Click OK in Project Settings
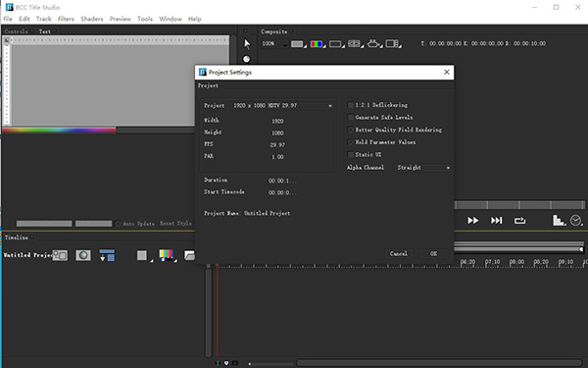Screen dimensions: 588x368 (434, 254)
